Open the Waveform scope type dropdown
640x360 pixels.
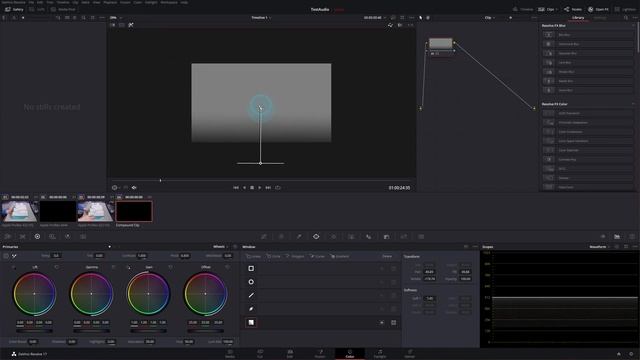pyautogui.click(x=600, y=247)
